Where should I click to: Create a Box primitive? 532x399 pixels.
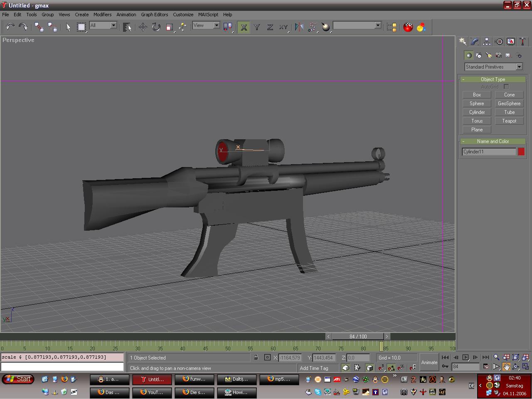(x=477, y=95)
